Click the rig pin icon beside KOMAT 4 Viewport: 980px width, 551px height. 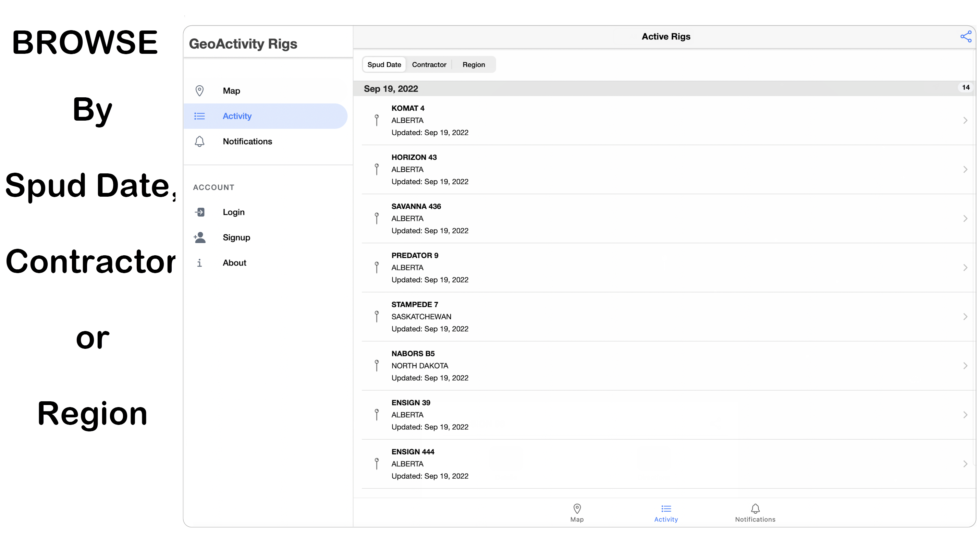[x=377, y=120]
